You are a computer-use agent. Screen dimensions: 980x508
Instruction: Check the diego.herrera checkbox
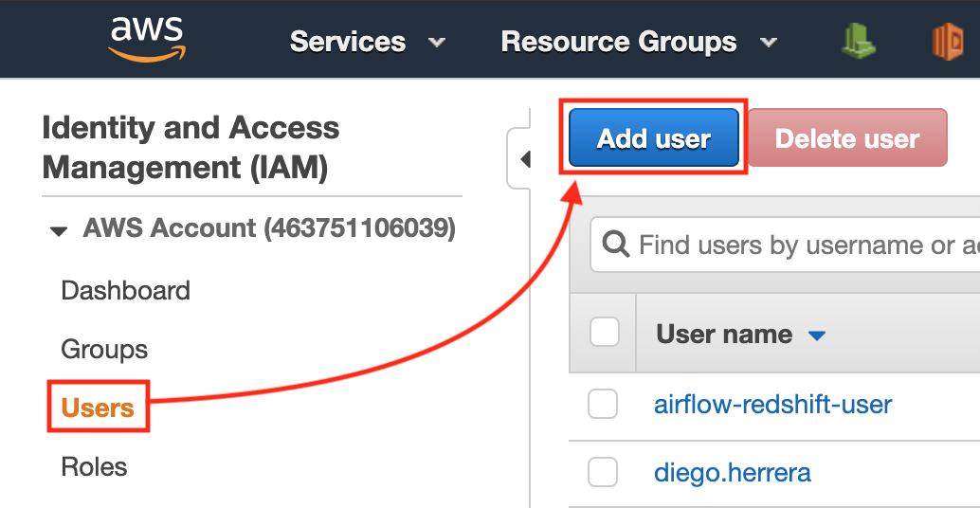603,472
